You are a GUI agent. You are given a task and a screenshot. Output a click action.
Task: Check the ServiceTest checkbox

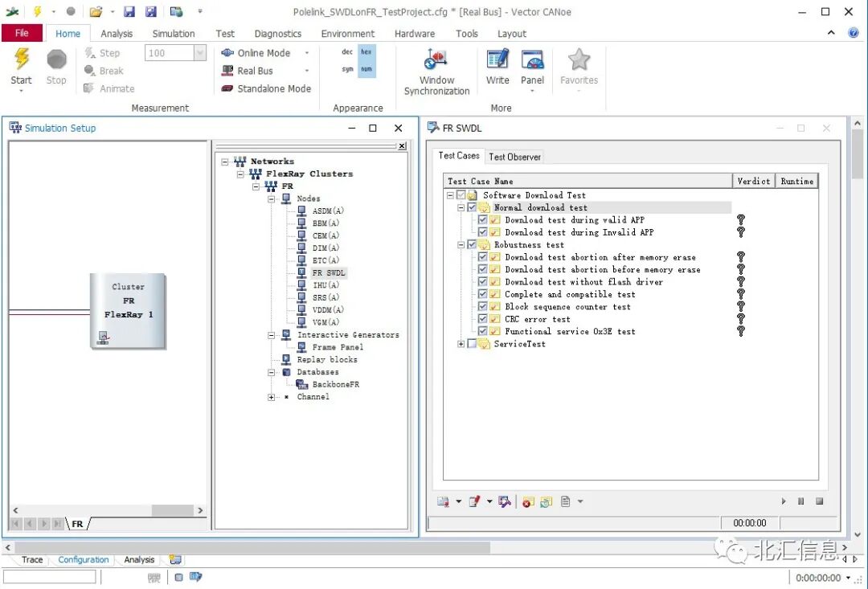pos(472,344)
